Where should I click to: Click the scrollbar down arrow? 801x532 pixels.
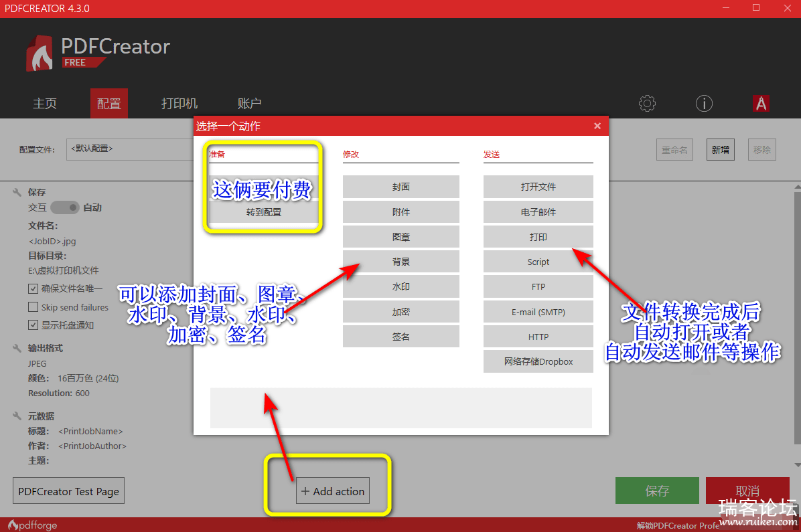tap(798, 464)
